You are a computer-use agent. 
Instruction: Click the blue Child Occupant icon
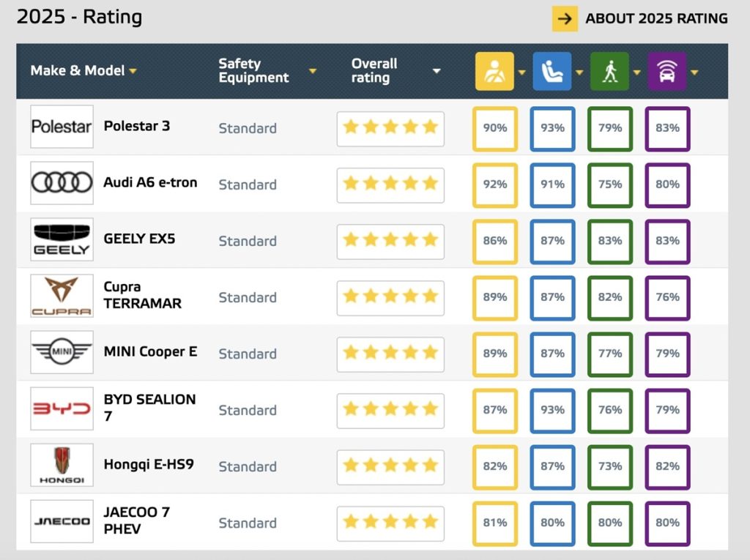point(552,72)
